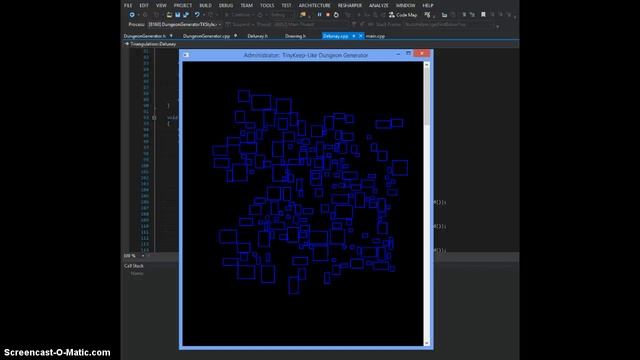Toggle the bookmark toolbar icon

pyautogui.click(x=483, y=15)
